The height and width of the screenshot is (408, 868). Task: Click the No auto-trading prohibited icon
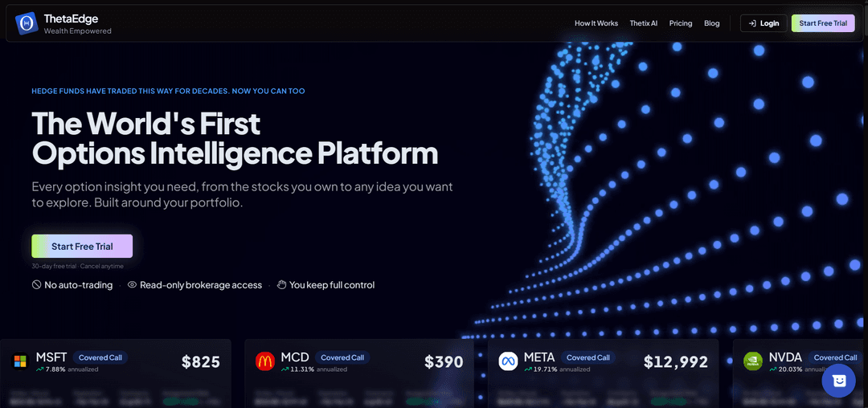(36, 285)
